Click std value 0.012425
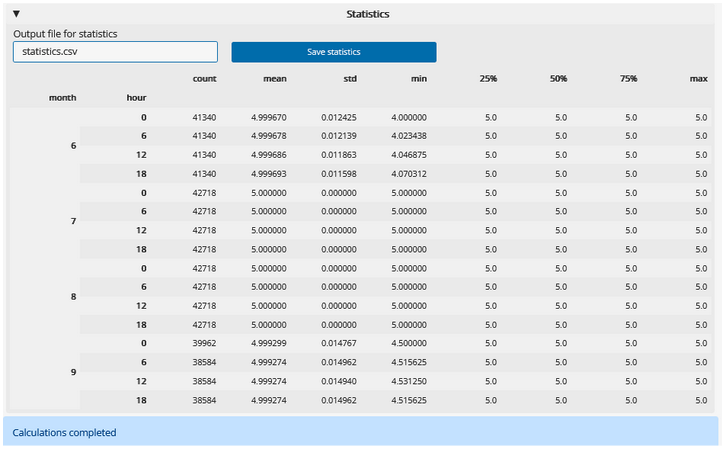 pos(339,117)
